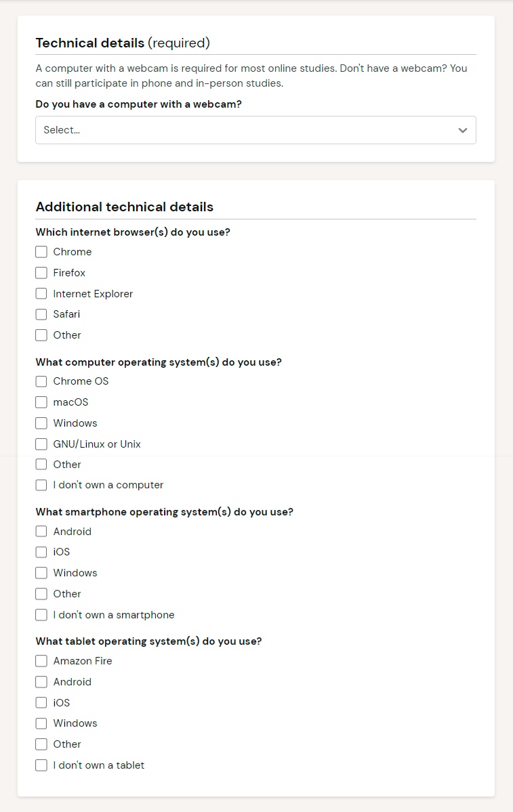Enable the Safari browser checkbox
This screenshot has height=812, width=513.
(x=41, y=314)
